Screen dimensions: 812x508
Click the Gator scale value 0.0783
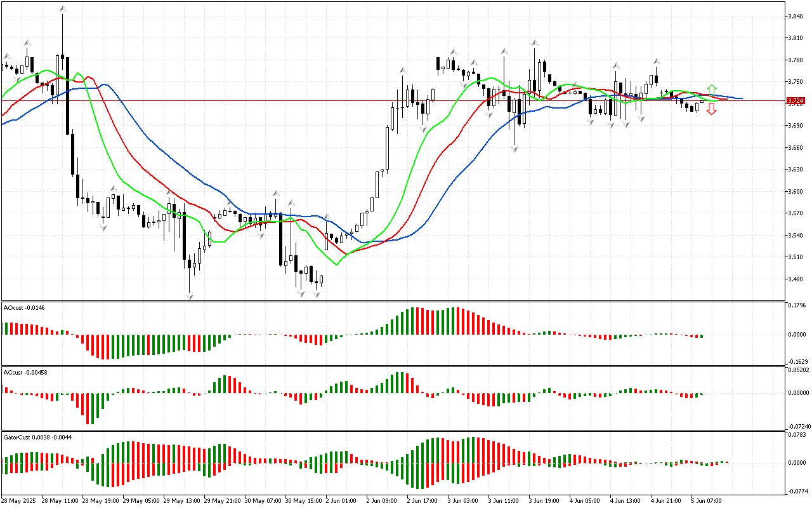[797, 434]
